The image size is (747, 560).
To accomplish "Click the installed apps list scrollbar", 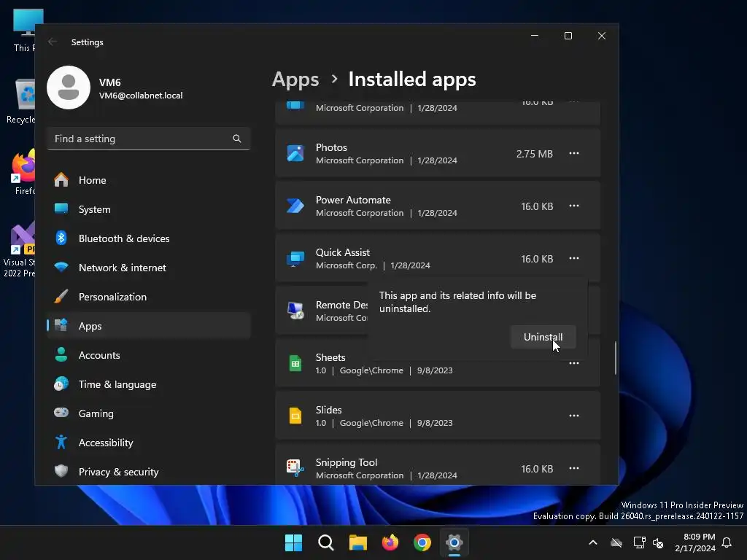I will coord(615,357).
